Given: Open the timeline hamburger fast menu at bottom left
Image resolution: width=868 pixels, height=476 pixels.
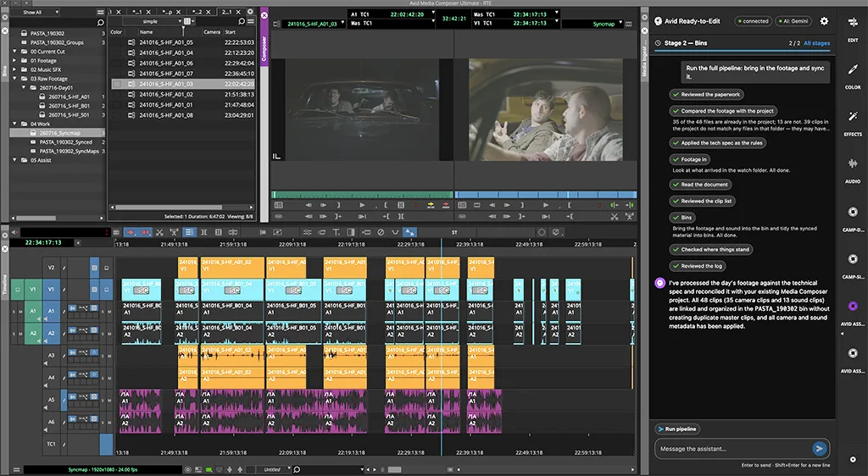Looking at the screenshot, I should click(x=16, y=470).
